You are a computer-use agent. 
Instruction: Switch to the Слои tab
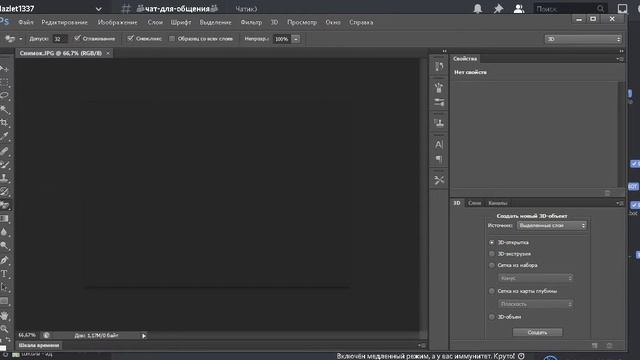(x=474, y=203)
